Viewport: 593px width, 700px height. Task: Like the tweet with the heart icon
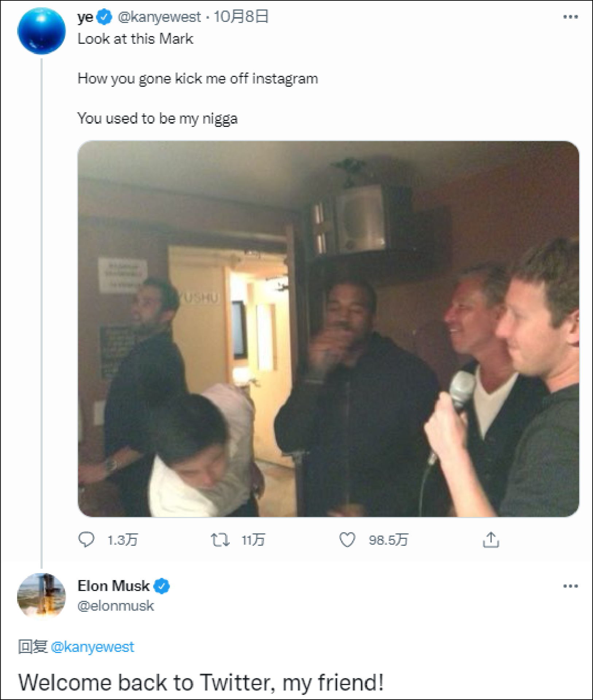347,540
